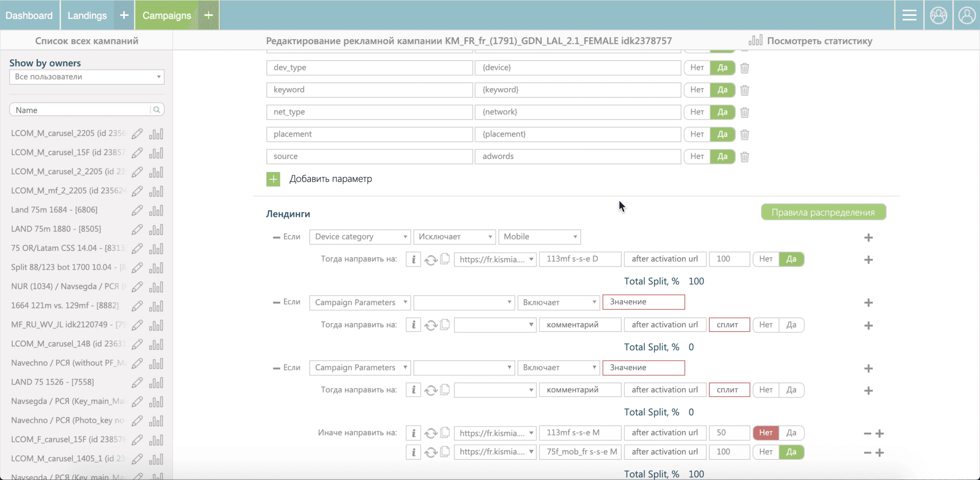Switch 75f_mob_fr s-s-e M landing to Нет
The image size is (980, 480).
point(766,452)
